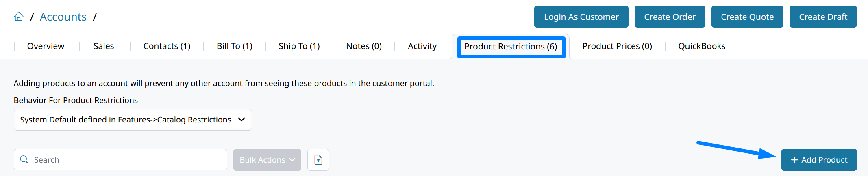Click the magnifier icon in search box
Screen dimensions: 868x176
pos(24,160)
